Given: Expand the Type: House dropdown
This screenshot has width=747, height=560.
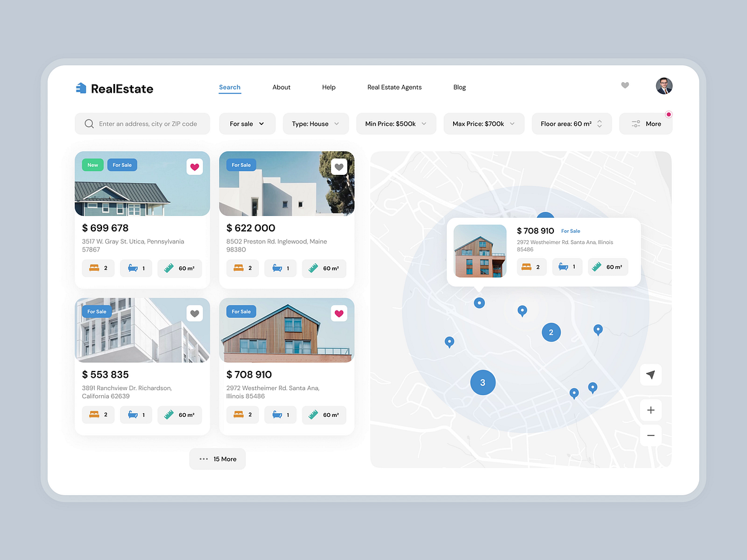Looking at the screenshot, I should pos(316,123).
